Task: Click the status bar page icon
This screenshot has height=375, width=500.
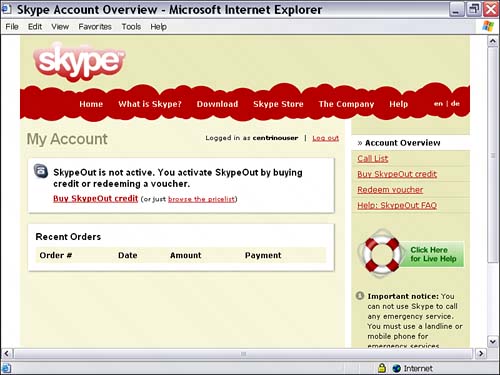Action: click(6, 368)
